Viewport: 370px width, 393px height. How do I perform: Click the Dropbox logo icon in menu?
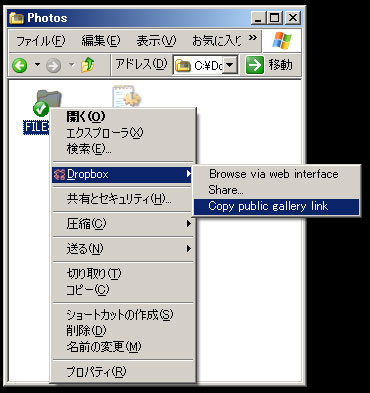59,174
